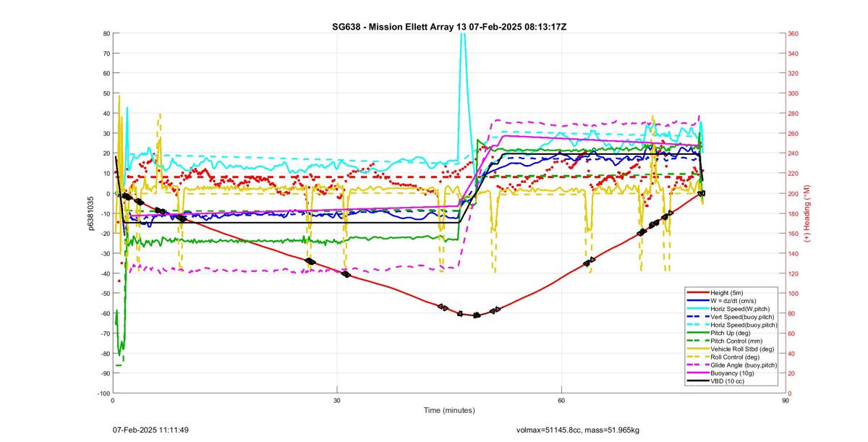Click the red heading tick label '160'
This screenshot has height=442, width=868.
[x=793, y=234]
